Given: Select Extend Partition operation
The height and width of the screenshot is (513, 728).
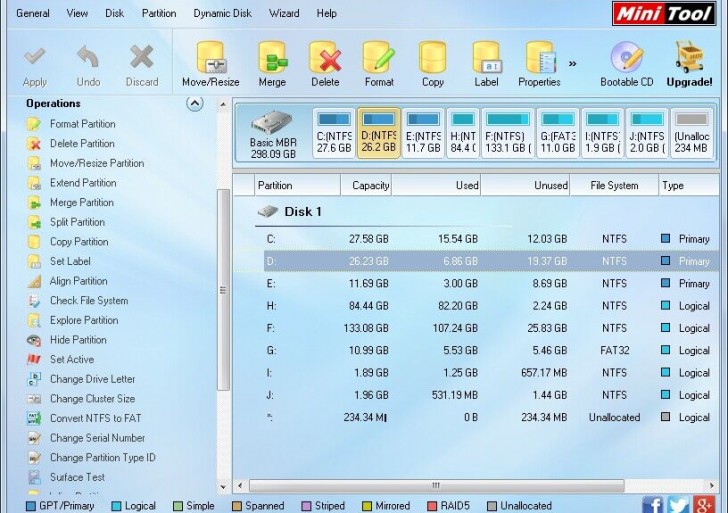Looking at the screenshot, I should click(x=83, y=182).
